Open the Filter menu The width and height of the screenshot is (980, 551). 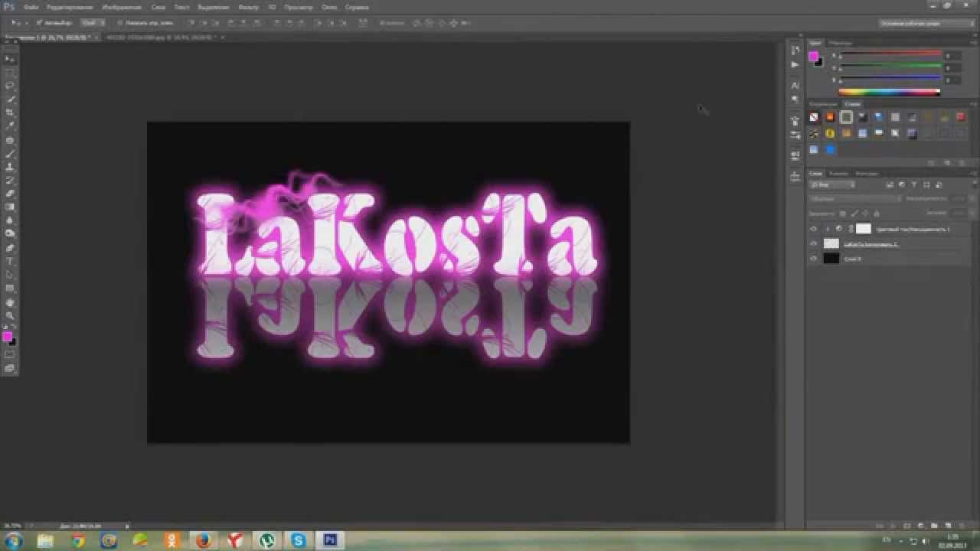click(248, 7)
